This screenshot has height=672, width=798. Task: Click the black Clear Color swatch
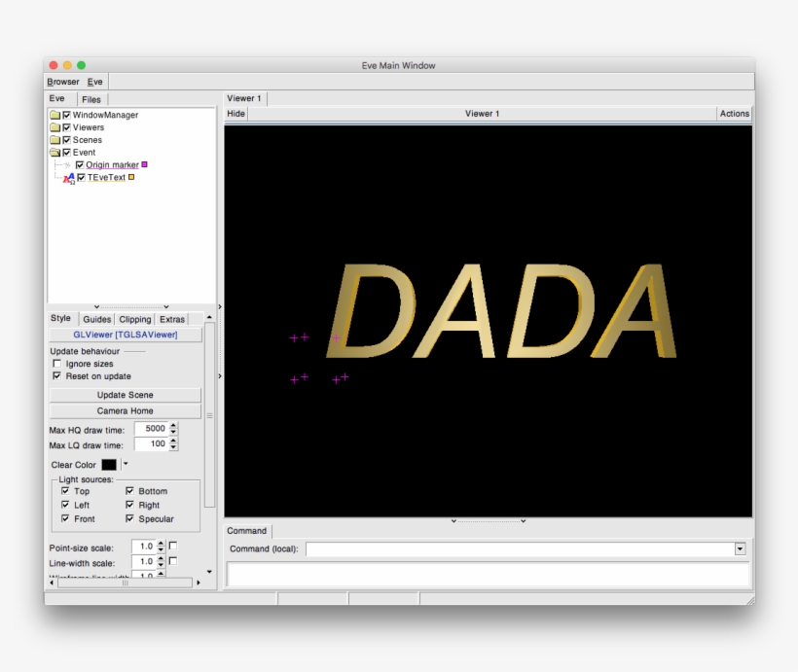pos(109,465)
